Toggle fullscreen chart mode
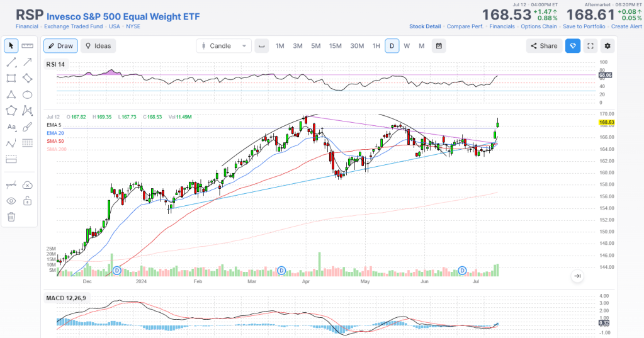Image resolution: width=644 pixels, height=338 pixels. click(x=590, y=46)
